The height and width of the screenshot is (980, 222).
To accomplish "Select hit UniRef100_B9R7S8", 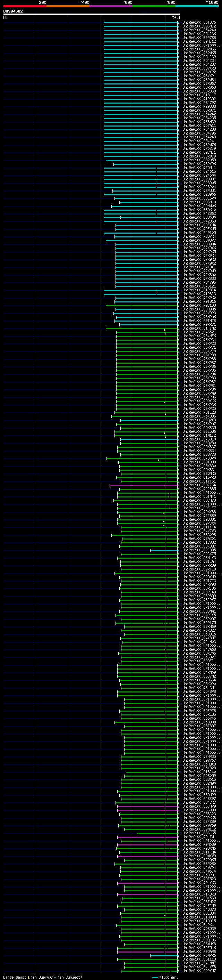I will click(199, 38).
